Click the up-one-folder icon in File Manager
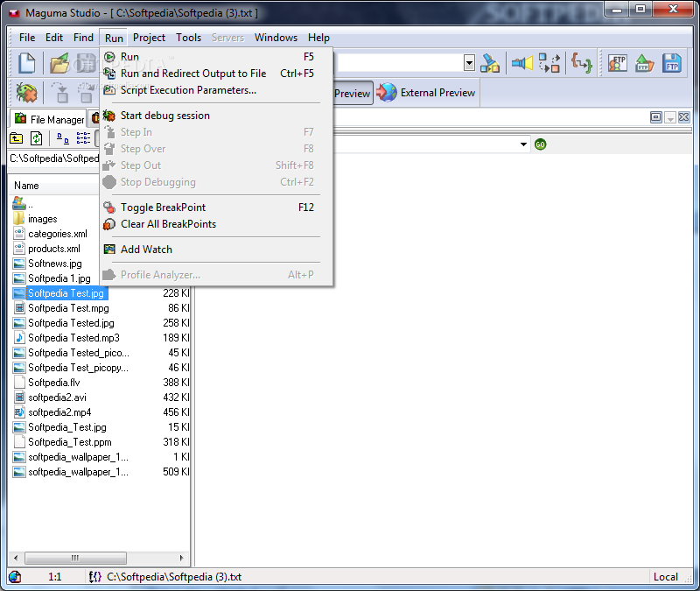 point(16,138)
